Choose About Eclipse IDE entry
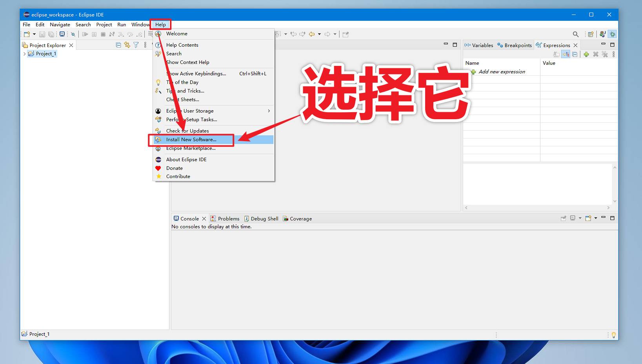The image size is (642, 364). click(213, 160)
